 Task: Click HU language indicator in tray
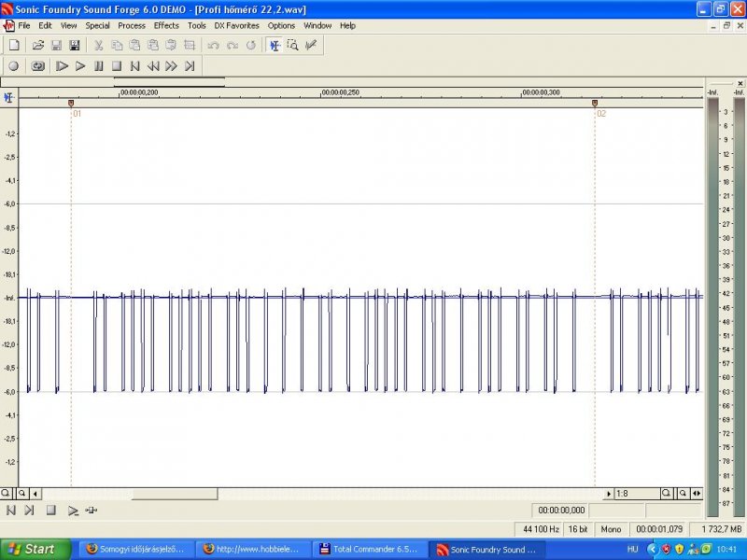(633, 549)
